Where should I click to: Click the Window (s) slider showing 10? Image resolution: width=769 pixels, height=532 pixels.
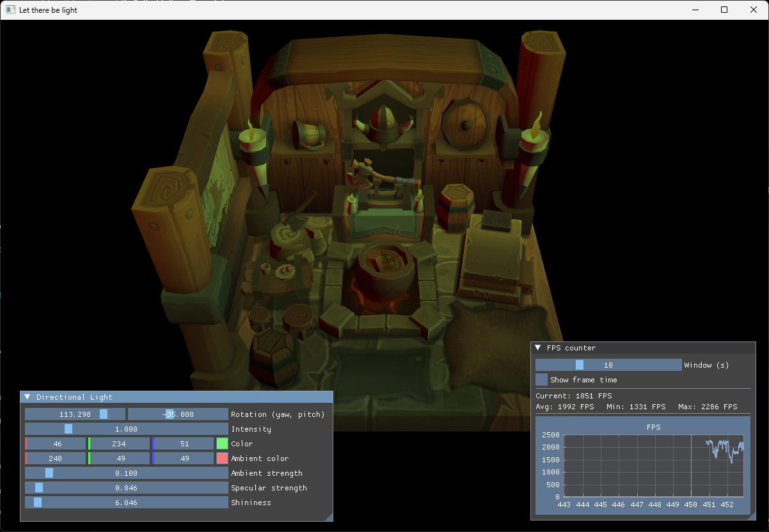[x=608, y=365]
